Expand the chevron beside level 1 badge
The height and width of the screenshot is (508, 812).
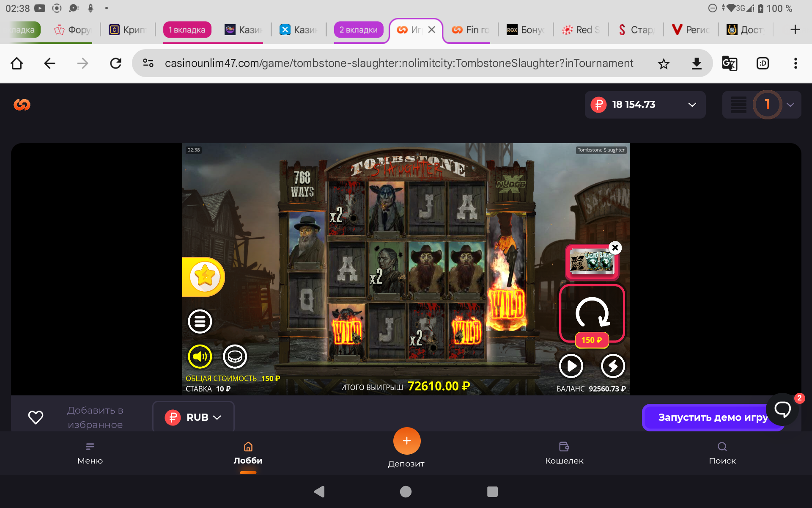click(790, 105)
